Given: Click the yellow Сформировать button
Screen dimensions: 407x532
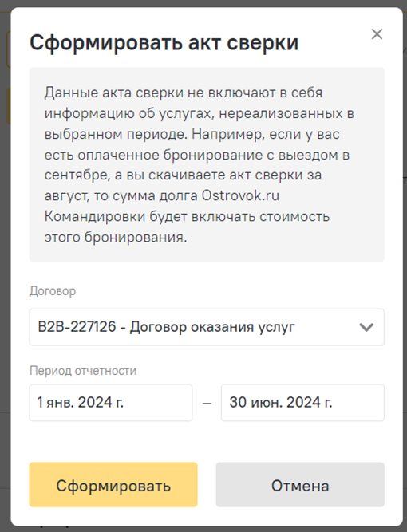Looking at the screenshot, I should click(x=113, y=485).
